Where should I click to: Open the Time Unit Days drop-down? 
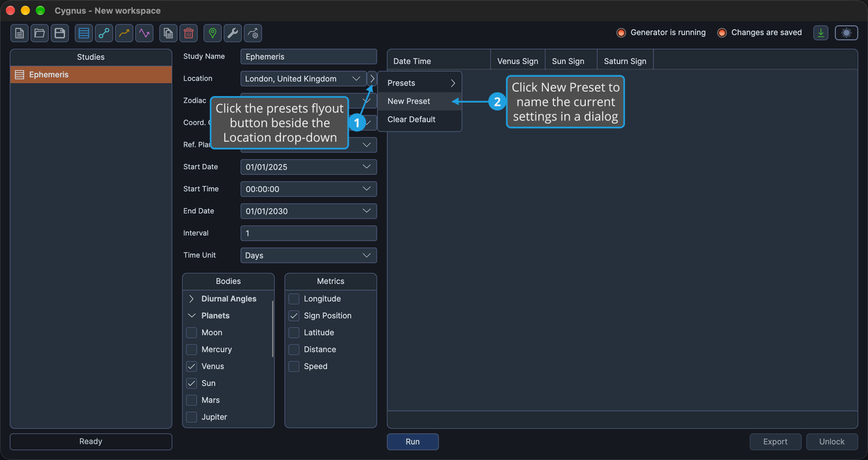coord(308,255)
